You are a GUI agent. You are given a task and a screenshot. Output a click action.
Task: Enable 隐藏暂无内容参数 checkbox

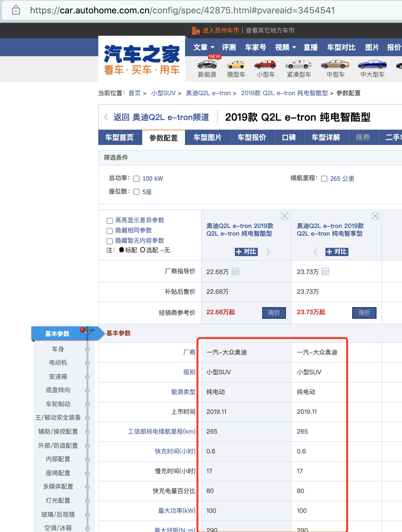[109, 241]
